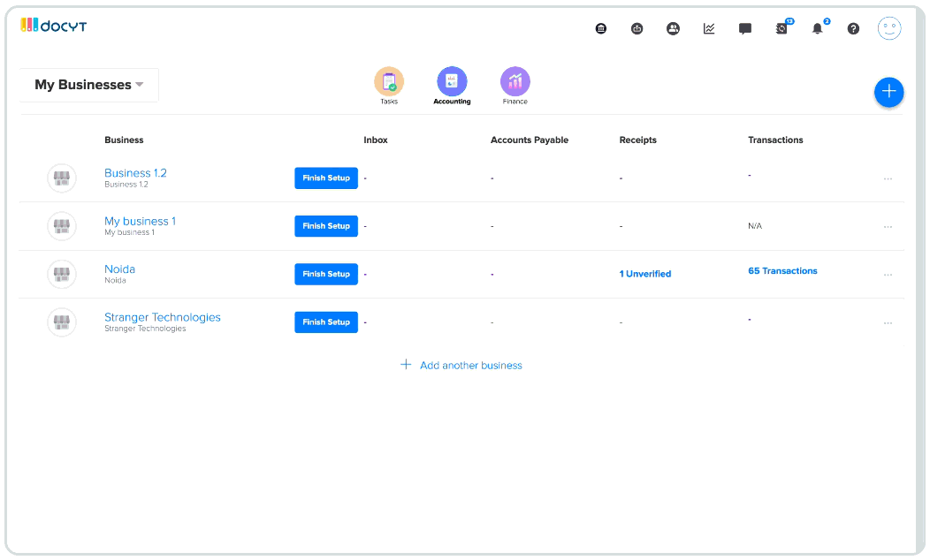Open the more options dots for My business 1

pos(888,227)
